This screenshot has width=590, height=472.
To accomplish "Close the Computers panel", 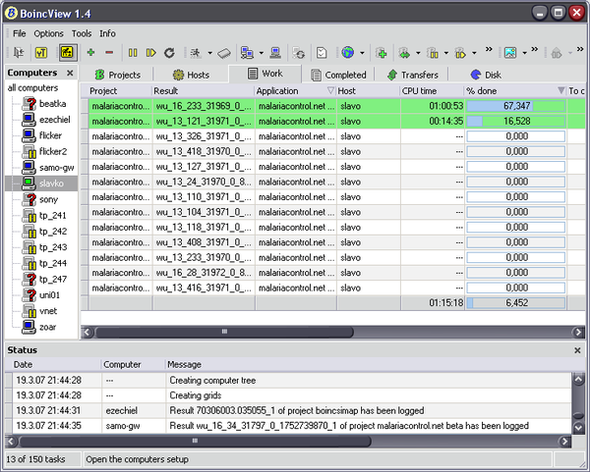I will pyautogui.click(x=70, y=73).
